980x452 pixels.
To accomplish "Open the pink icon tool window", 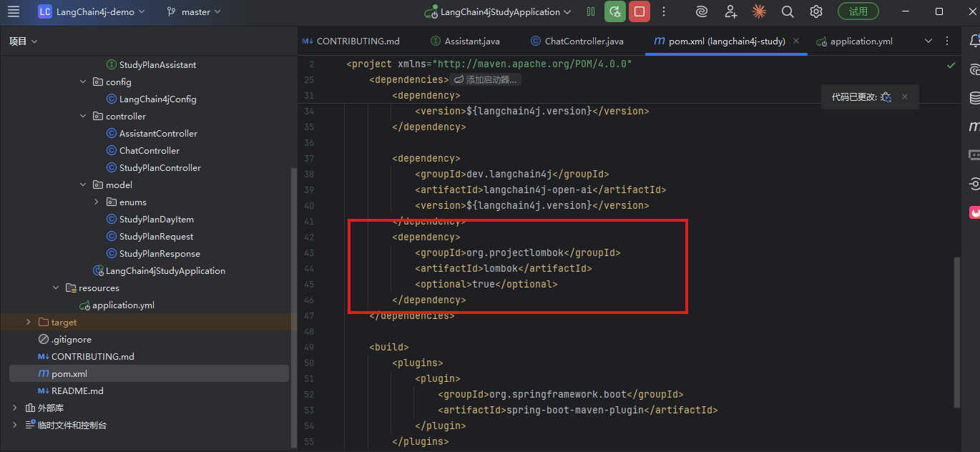I will (x=974, y=212).
